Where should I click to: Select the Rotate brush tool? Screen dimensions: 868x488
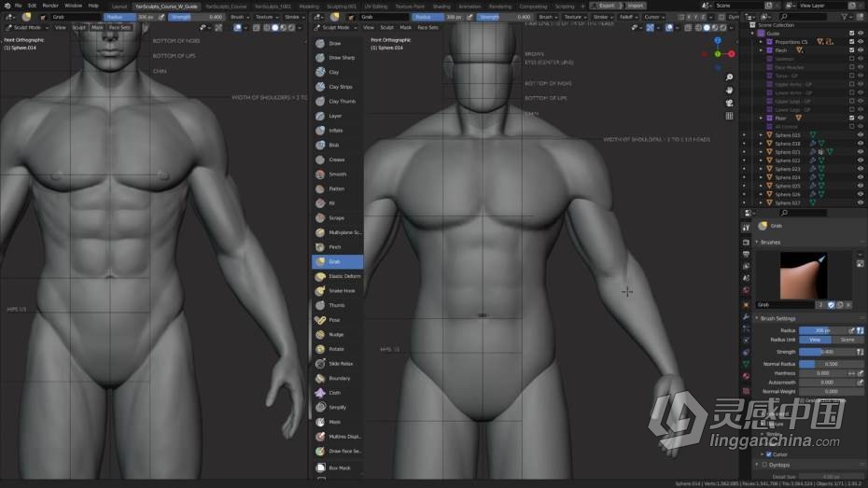point(337,349)
